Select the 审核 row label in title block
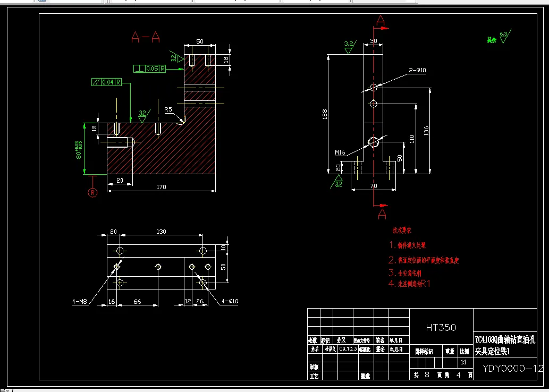This screenshot has width=549, height=392. click(x=314, y=367)
